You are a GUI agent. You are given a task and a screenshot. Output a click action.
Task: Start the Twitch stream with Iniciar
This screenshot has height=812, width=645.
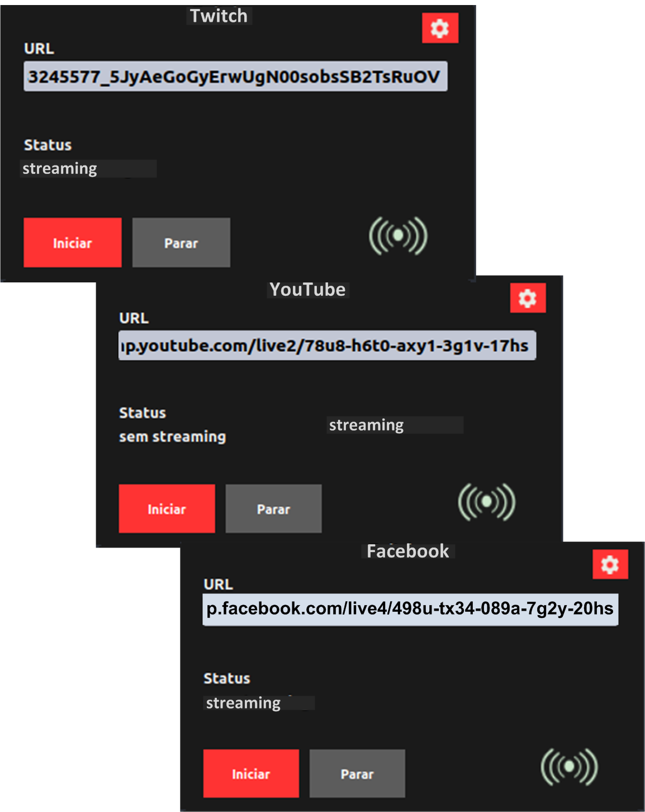coord(73,243)
